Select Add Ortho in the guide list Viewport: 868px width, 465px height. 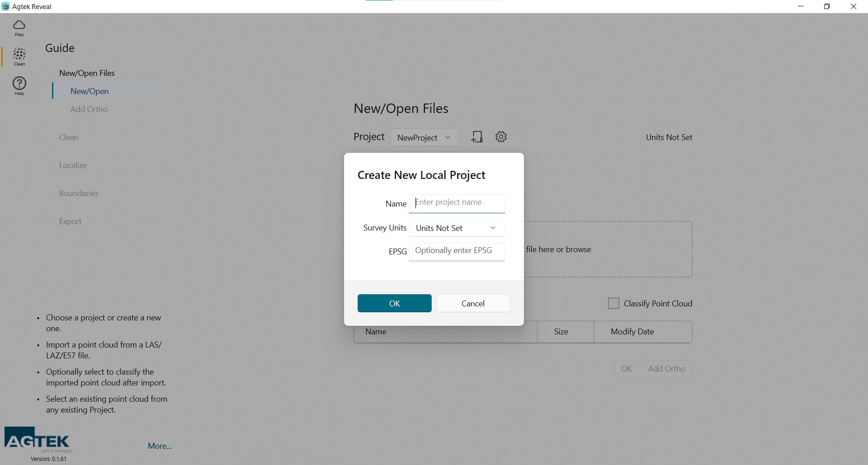[x=89, y=109]
